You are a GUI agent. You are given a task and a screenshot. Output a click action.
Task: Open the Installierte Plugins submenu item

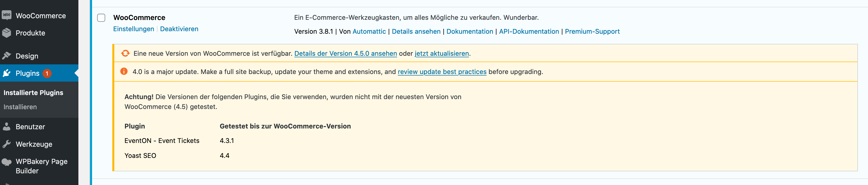click(x=33, y=92)
